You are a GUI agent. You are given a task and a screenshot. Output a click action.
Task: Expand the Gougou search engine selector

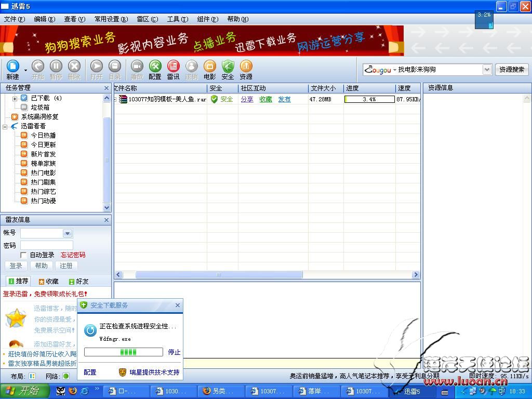395,70
